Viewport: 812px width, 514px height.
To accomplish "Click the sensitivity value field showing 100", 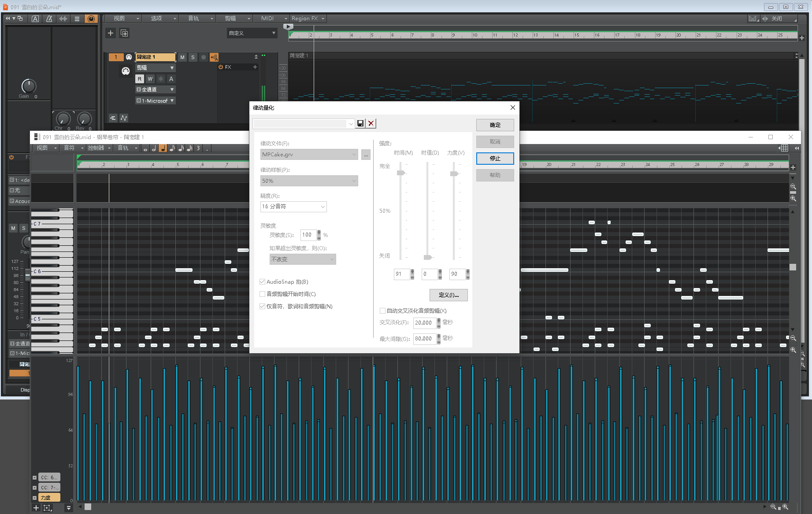I will pyautogui.click(x=308, y=235).
